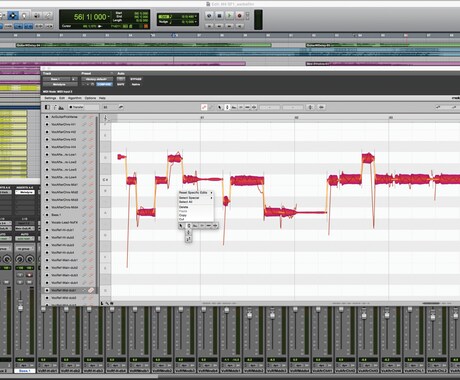This screenshot has width=460, height=380.
Task: Select the Melodyne main arrow tool
Action: point(220,107)
